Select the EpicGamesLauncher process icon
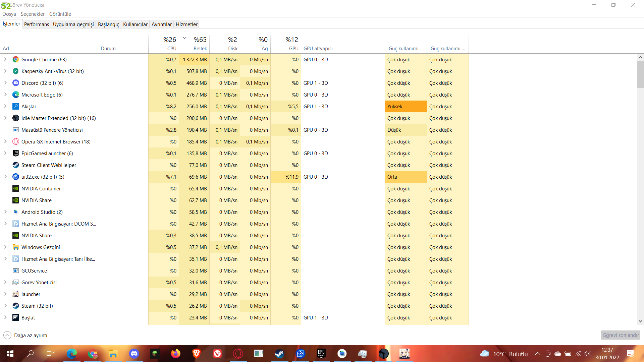 click(15, 154)
